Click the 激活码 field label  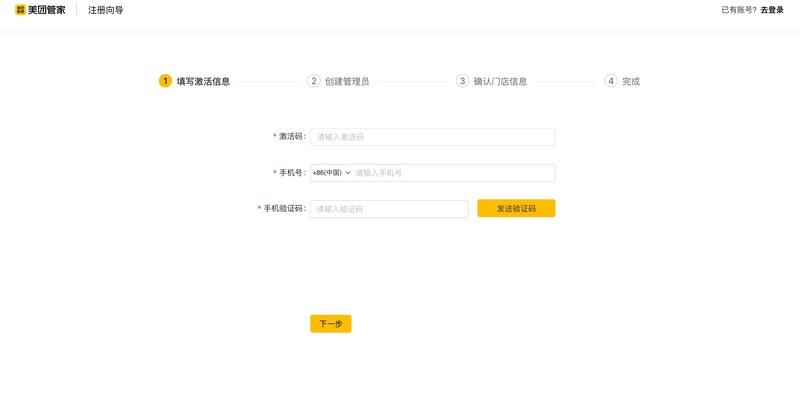pos(290,136)
